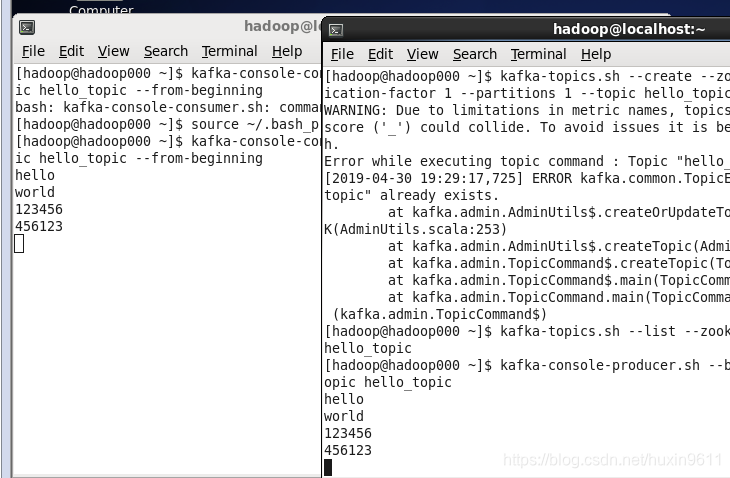Click 'world' producer input line in front terminal
The image size is (730, 478).
pos(344,416)
